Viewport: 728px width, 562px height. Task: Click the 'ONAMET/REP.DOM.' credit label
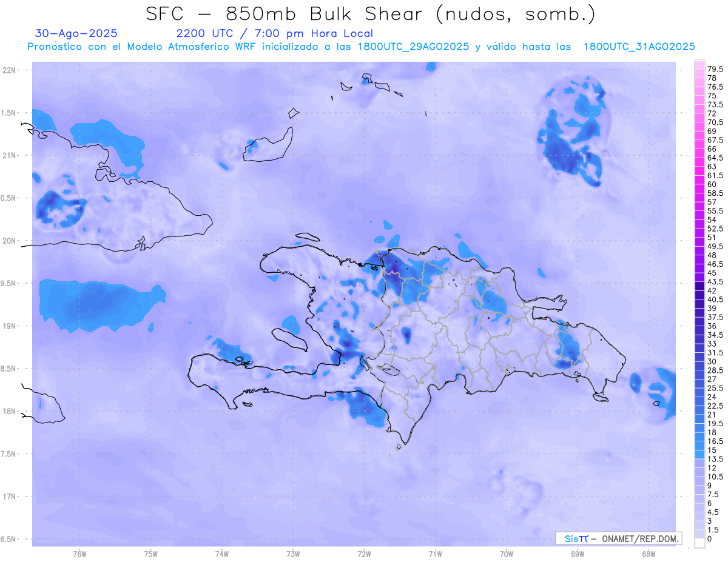pos(640,538)
